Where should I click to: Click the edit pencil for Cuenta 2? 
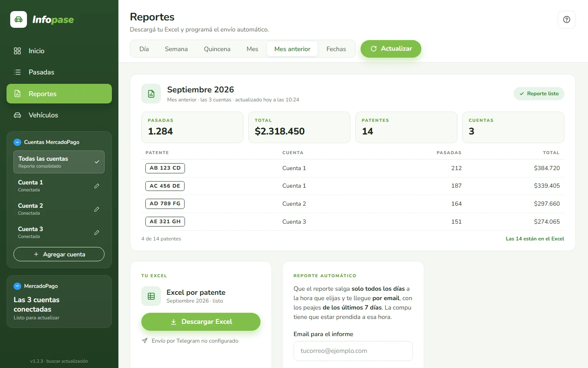[97, 209]
